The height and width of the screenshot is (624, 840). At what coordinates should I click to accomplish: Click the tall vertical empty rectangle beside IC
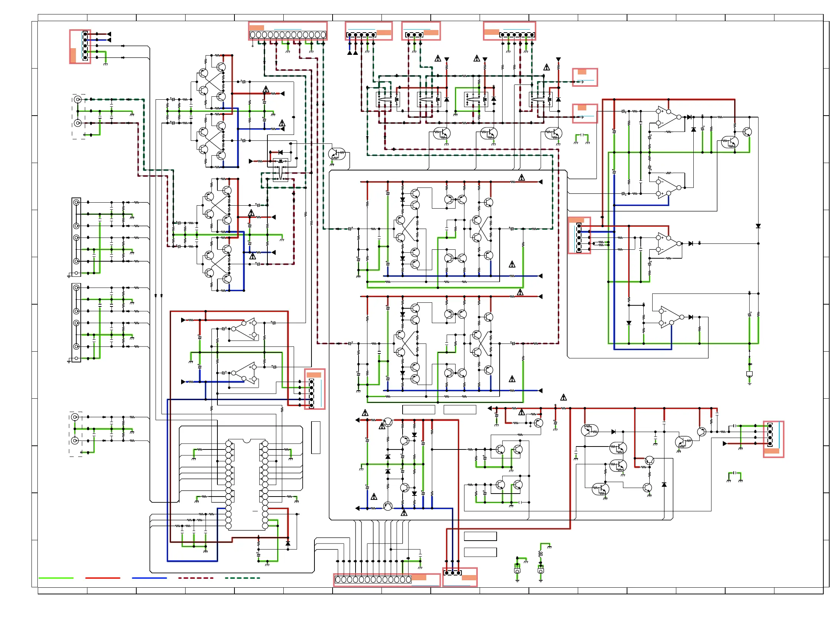[316, 437]
